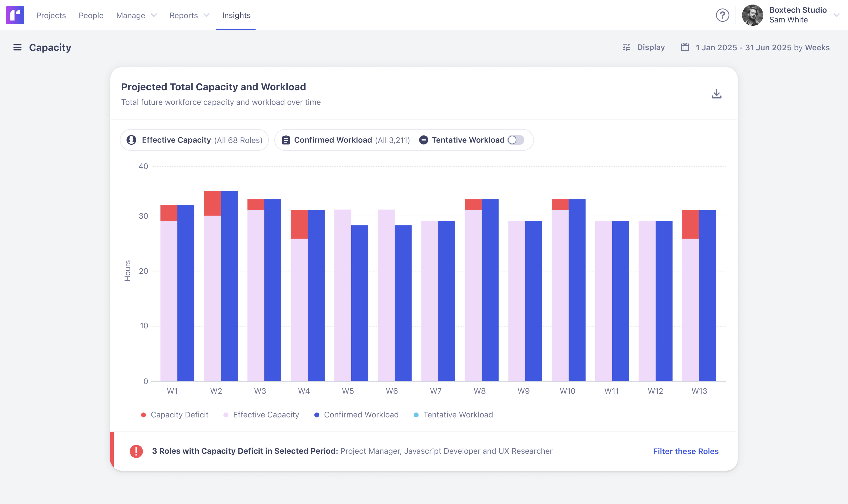Download the chart using download icon
Viewport: 848px width, 504px height.
(x=716, y=94)
